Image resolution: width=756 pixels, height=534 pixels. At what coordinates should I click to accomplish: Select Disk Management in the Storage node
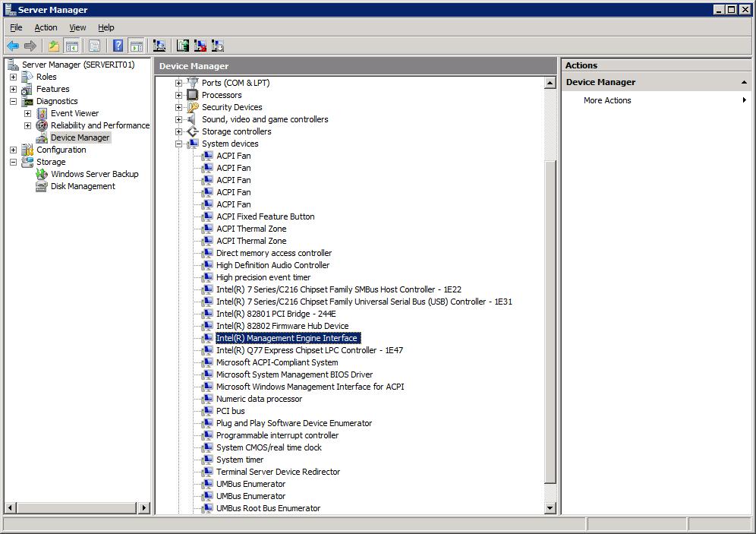[83, 186]
